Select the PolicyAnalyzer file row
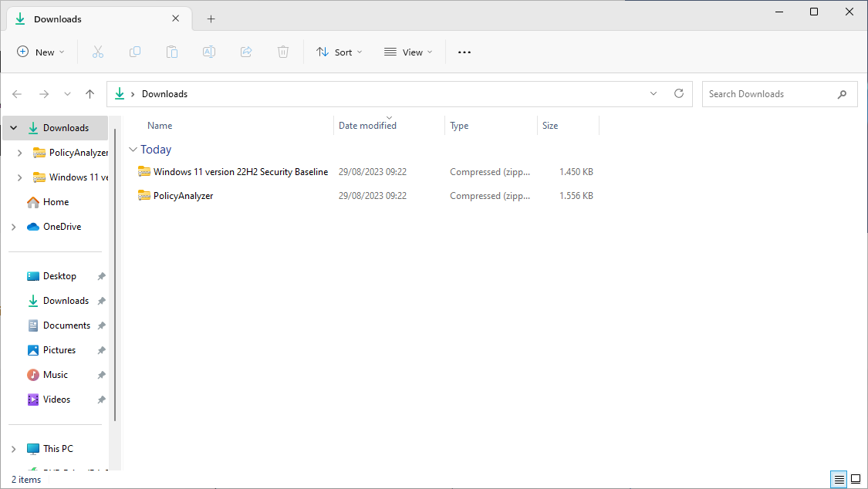This screenshot has width=868, height=489. click(366, 195)
